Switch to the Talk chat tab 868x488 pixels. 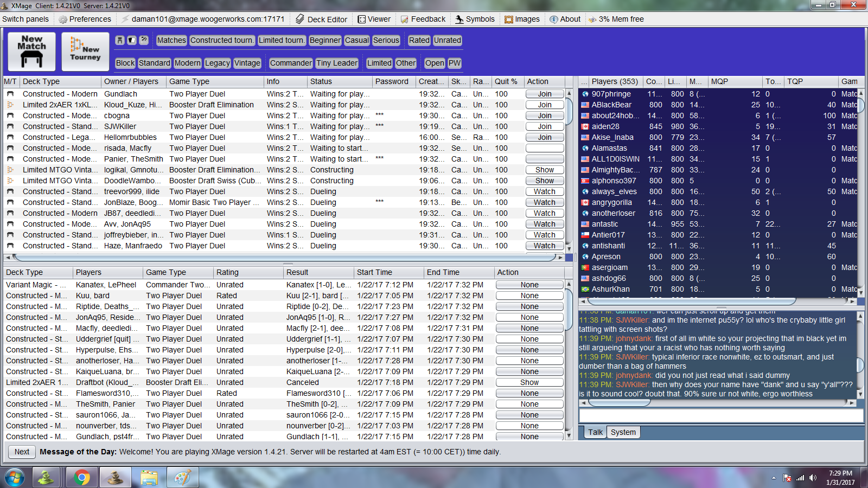[595, 432]
